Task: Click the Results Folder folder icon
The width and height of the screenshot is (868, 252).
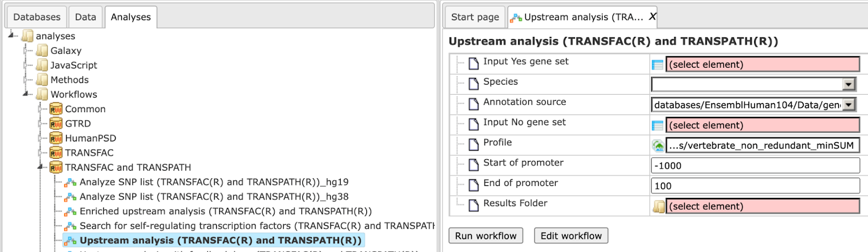Action: pyautogui.click(x=659, y=206)
